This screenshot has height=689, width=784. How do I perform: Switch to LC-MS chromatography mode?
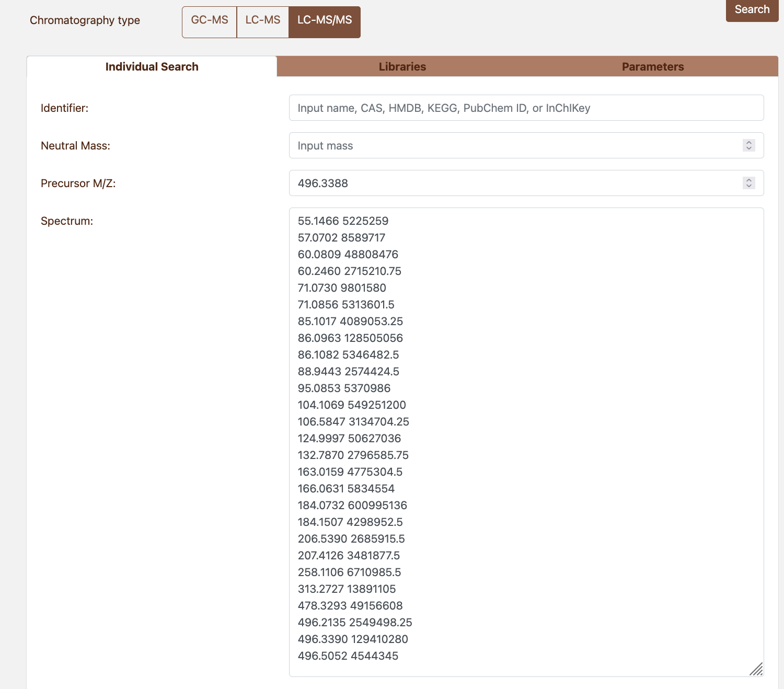(x=263, y=21)
